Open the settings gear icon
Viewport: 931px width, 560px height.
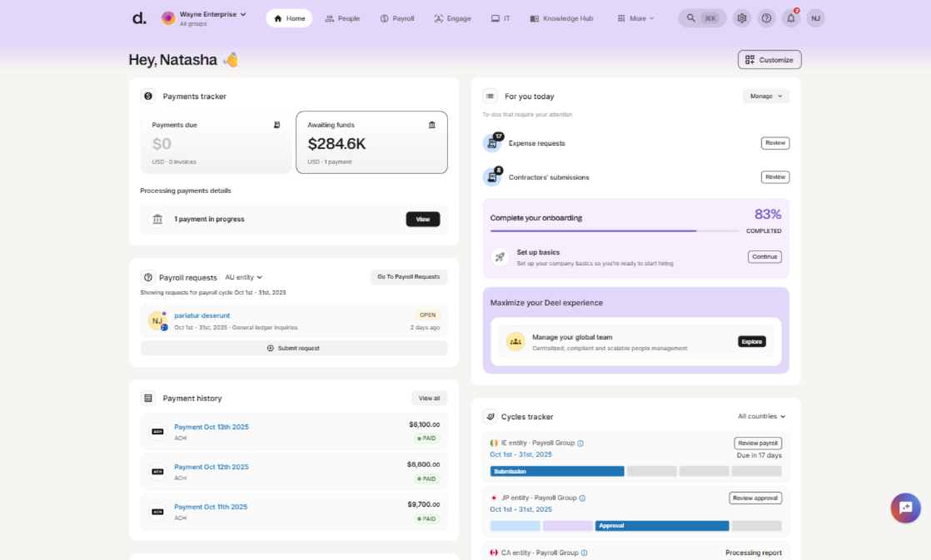click(x=741, y=18)
